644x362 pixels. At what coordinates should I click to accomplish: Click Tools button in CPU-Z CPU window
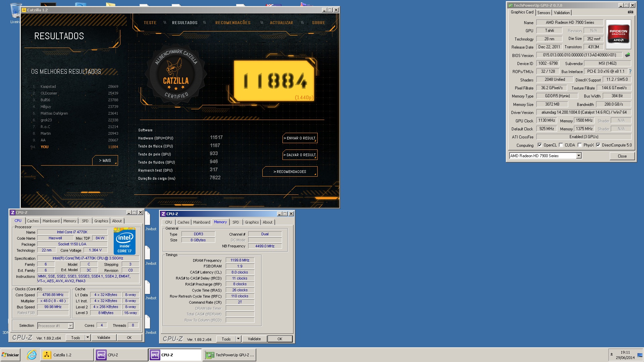tap(75, 338)
